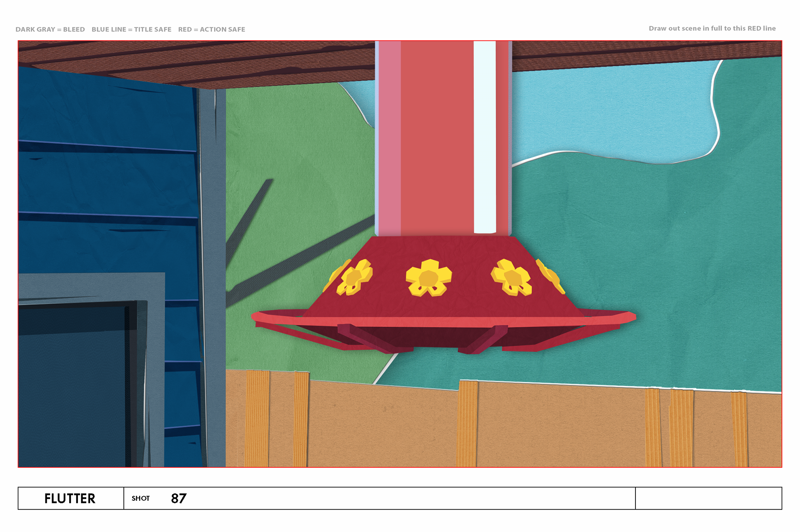The height and width of the screenshot is (532, 800).
Task: Click the center yellow flower on feeder
Action: click(x=428, y=278)
